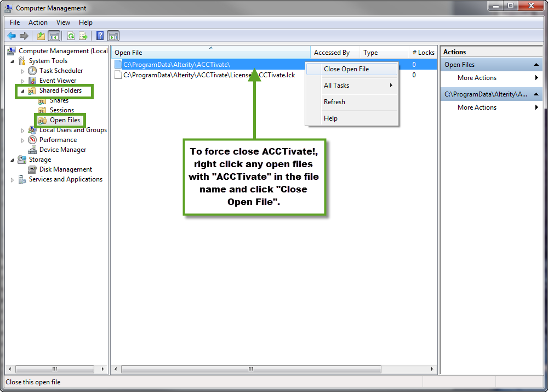Click the Computer Management root icon
Screen dimensions: 548x392
click(12, 51)
